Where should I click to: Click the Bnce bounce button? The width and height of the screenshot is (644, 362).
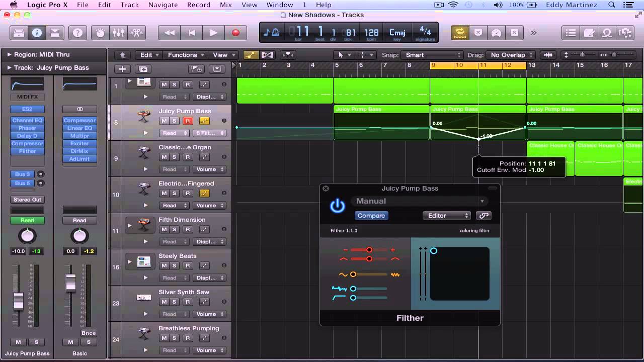[x=89, y=333]
